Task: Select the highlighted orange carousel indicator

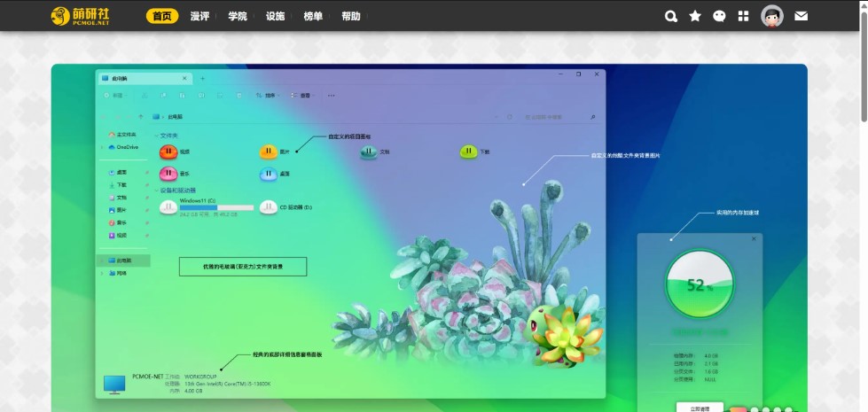Action: [x=738, y=409]
